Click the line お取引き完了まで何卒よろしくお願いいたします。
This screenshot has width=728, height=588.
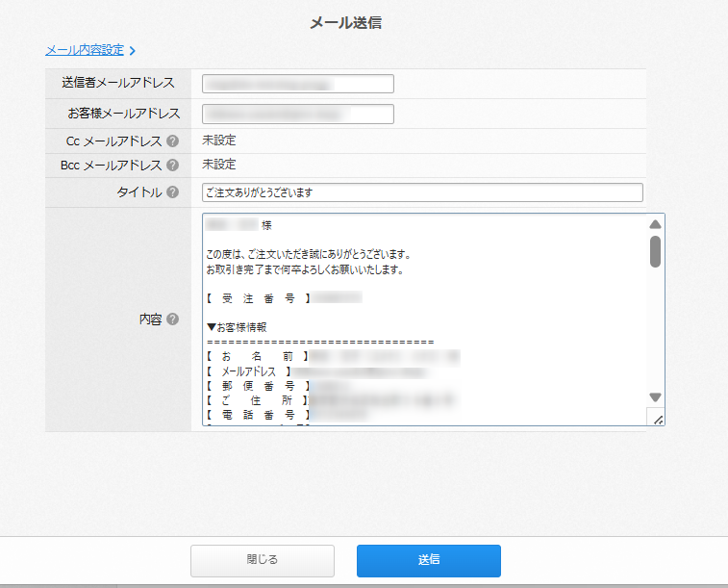(x=305, y=269)
